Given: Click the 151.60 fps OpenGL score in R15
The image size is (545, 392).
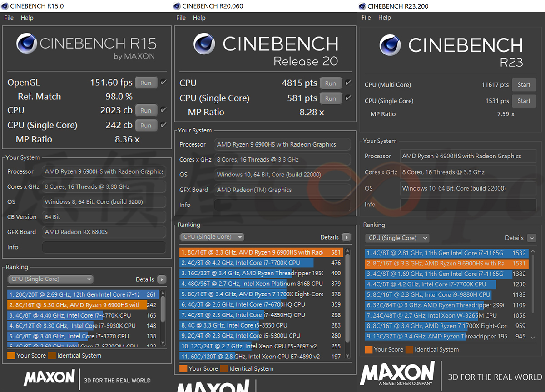Looking at the screenshot, I should pos(111,83).
